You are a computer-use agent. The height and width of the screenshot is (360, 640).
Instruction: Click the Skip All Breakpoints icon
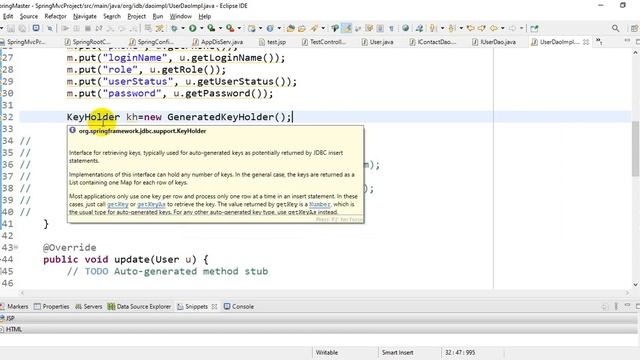pos(50,29)
